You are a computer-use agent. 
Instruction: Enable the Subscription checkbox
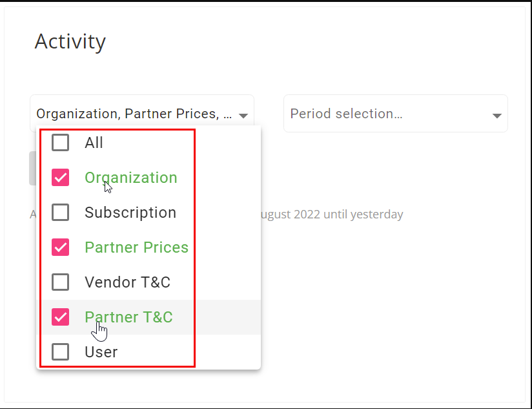61,213
